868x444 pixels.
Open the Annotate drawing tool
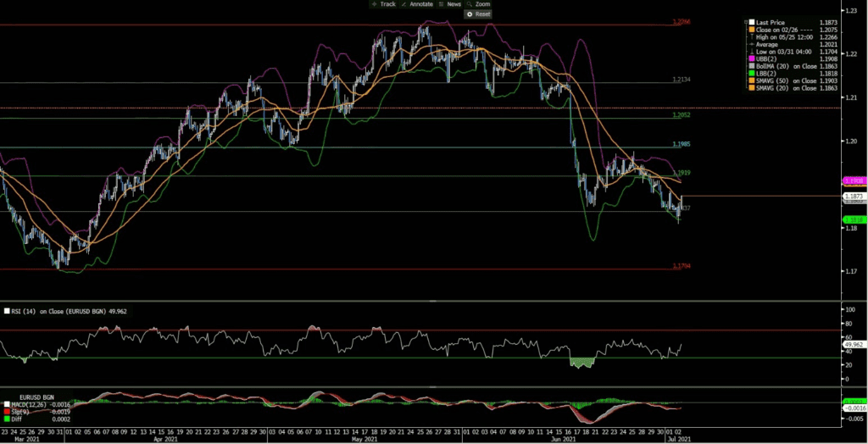(x=417, y=4)
